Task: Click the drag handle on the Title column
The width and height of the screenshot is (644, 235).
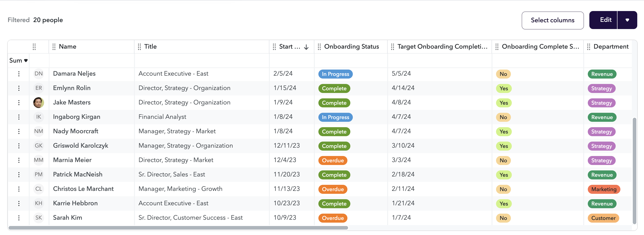Action: point(139,47)
